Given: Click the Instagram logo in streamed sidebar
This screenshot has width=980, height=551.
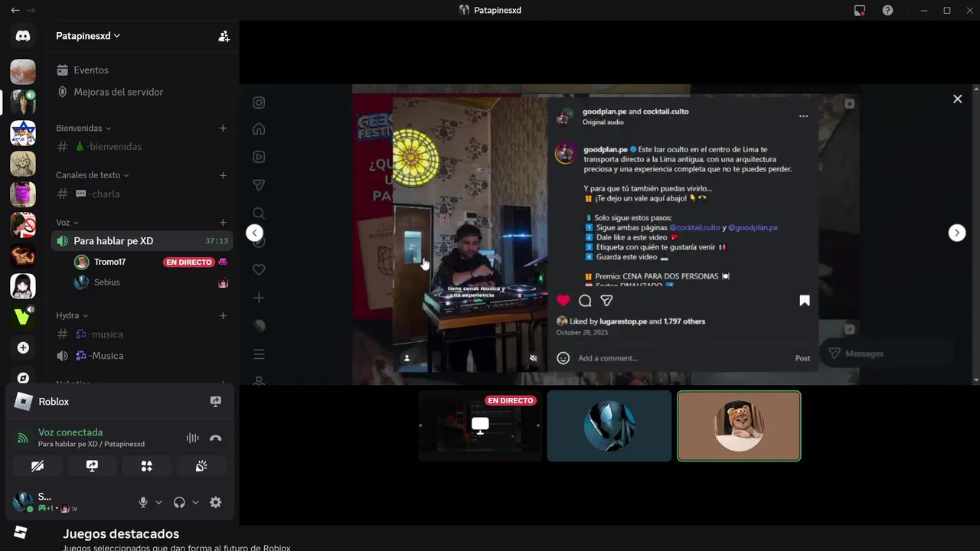Looking at the screenshot, I should click(x=259, y=103).
